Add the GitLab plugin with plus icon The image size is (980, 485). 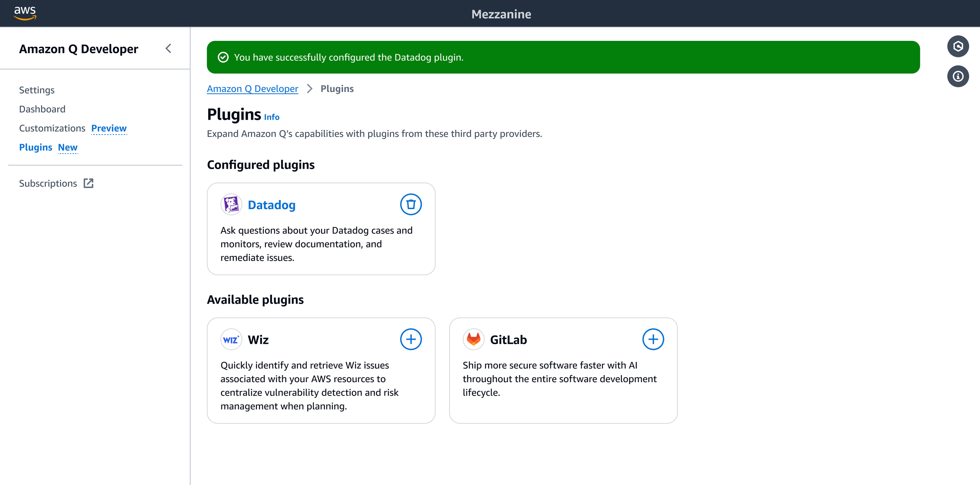[x=653, y=339]
